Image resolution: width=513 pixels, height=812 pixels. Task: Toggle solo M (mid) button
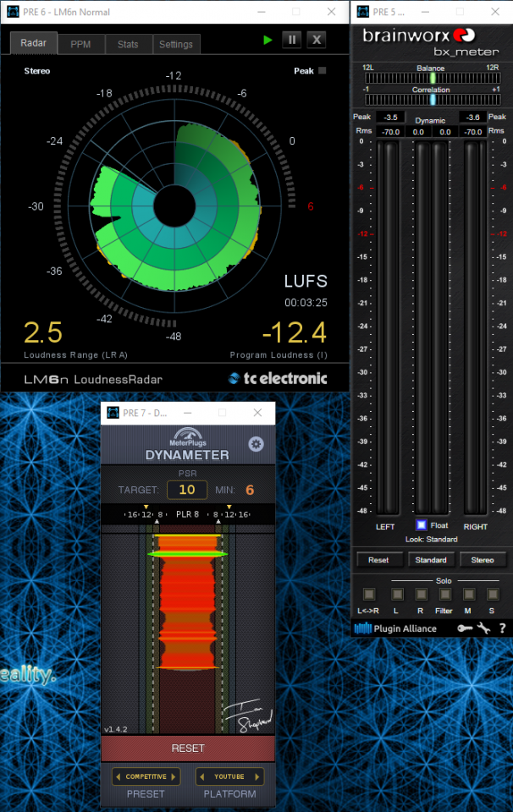click(x=468, y=594)
